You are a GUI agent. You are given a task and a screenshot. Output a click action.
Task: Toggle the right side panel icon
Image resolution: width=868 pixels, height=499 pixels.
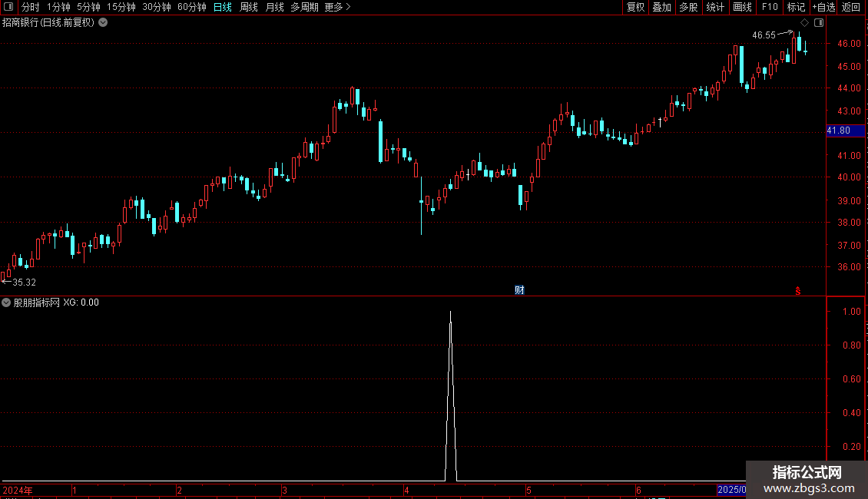[x=819, y=23]
